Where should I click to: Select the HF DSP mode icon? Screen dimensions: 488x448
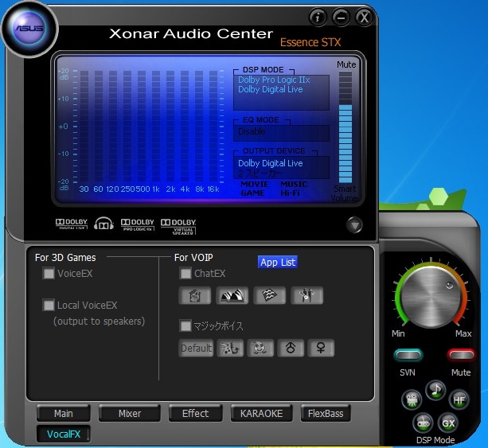click(x=459, y=399)
